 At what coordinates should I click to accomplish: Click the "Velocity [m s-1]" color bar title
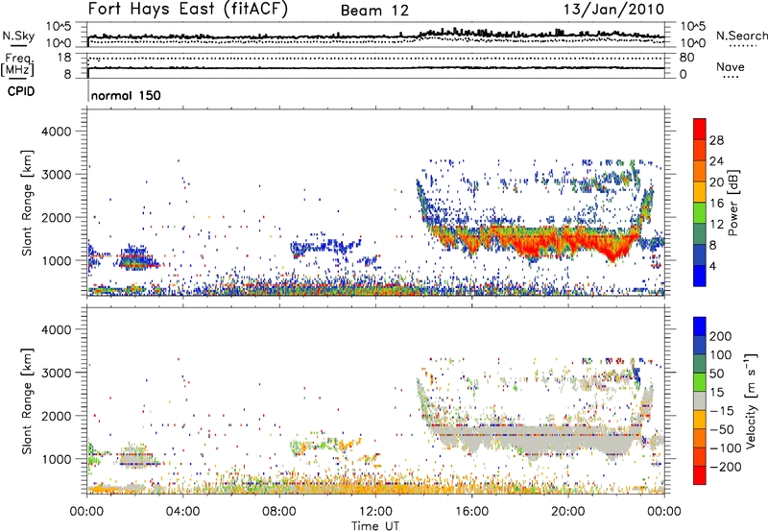752,400
